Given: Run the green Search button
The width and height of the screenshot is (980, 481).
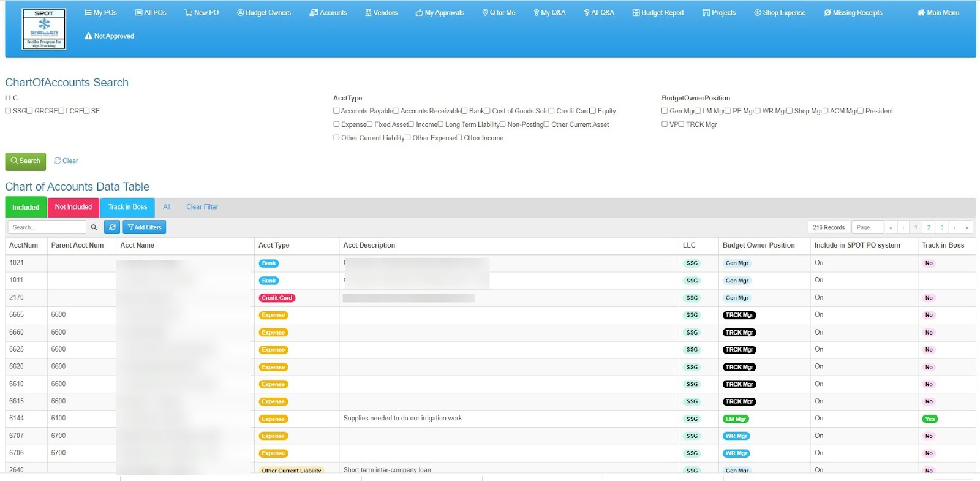Looking at the screenshot, I should [x=26, y=161].
